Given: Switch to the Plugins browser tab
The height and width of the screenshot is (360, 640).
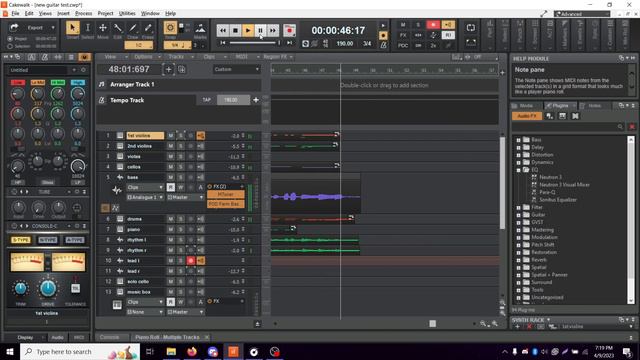Looking at the screenshot, I should (560, 106).
